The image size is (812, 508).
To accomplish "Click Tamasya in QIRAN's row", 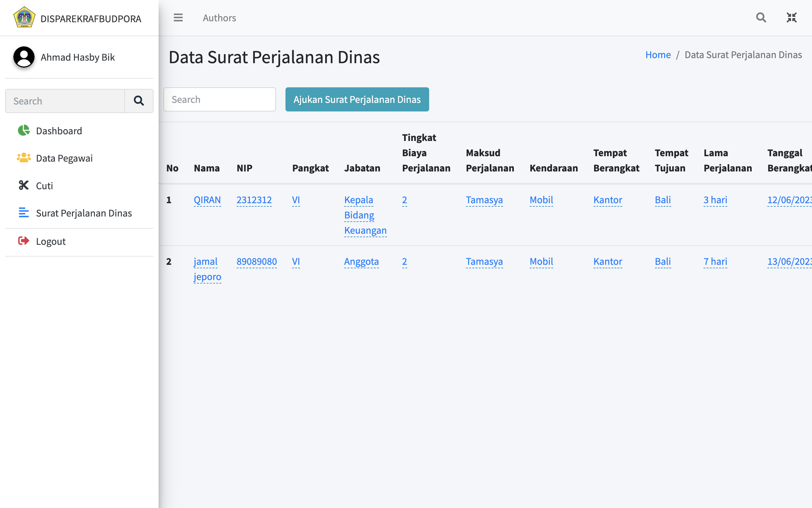I will pyautogui.click(x=484, y=200).
